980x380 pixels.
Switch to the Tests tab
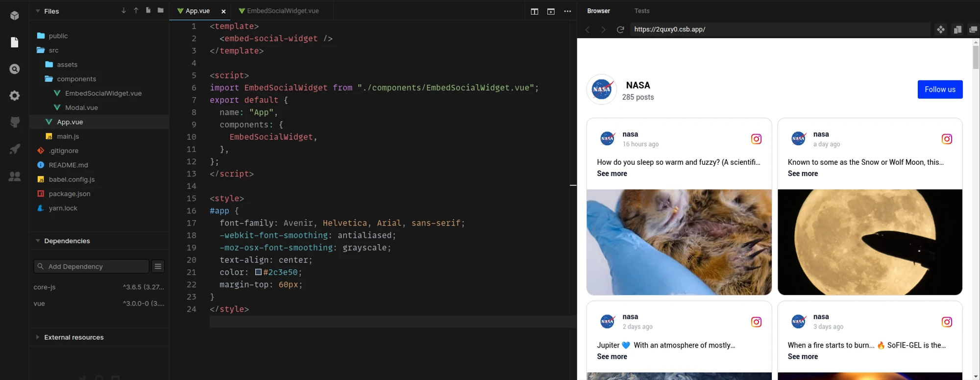pyautogui.click(x=642, y=11)
